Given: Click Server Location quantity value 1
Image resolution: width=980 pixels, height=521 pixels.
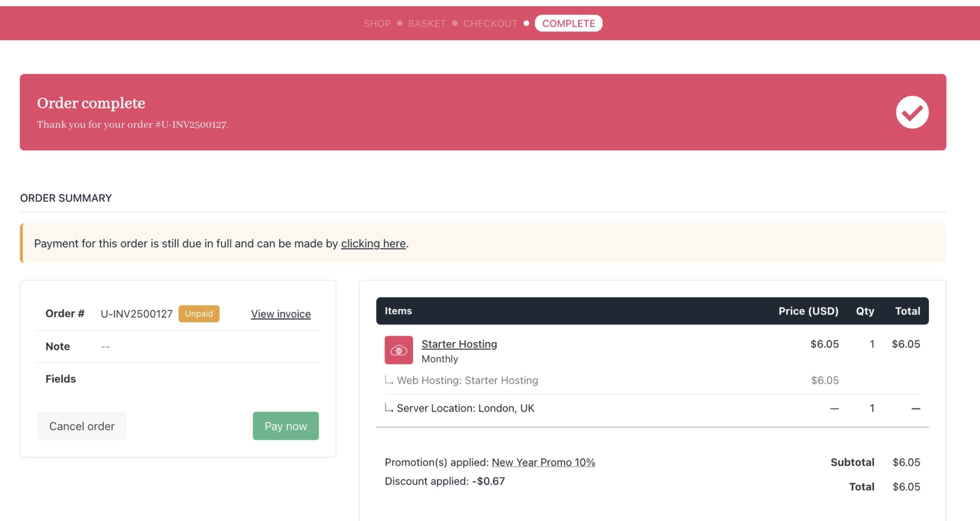Looking at the screenshot, I should click(872, 408).
